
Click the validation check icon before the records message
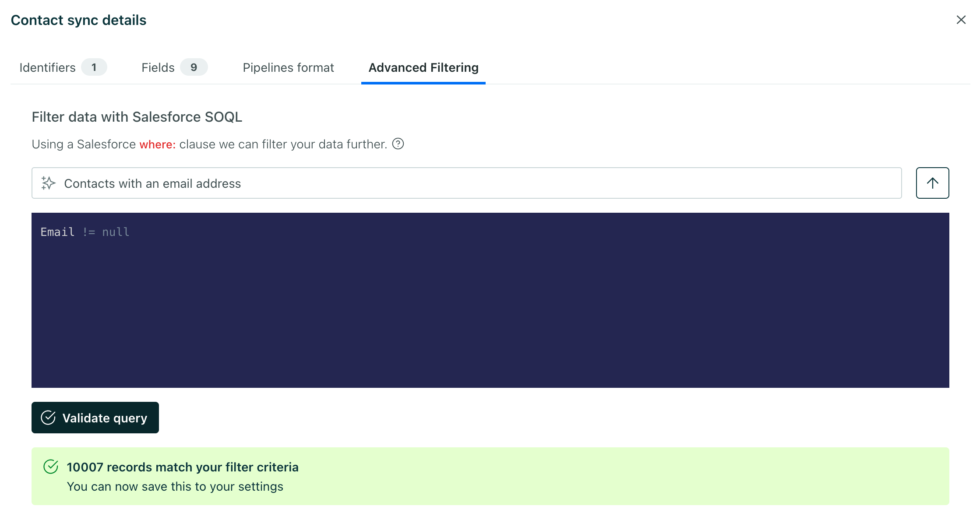52,467
